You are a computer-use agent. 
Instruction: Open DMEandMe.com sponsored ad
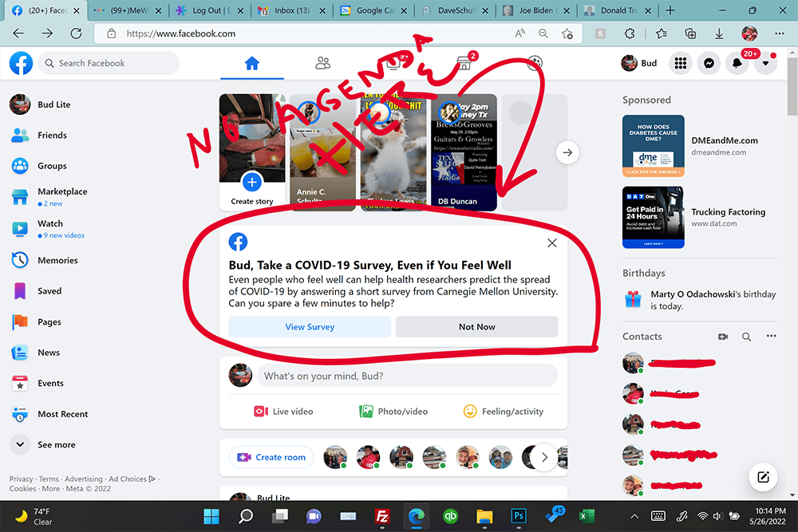tap(699, 146)
